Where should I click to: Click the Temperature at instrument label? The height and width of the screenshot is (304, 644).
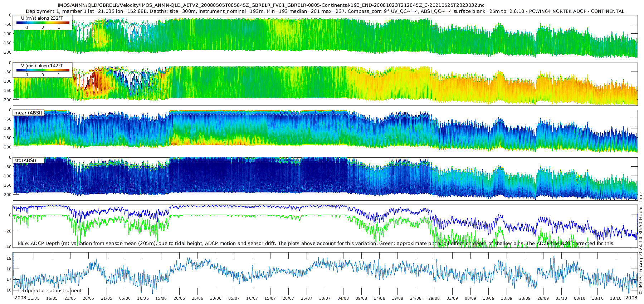tap(50, 290)
